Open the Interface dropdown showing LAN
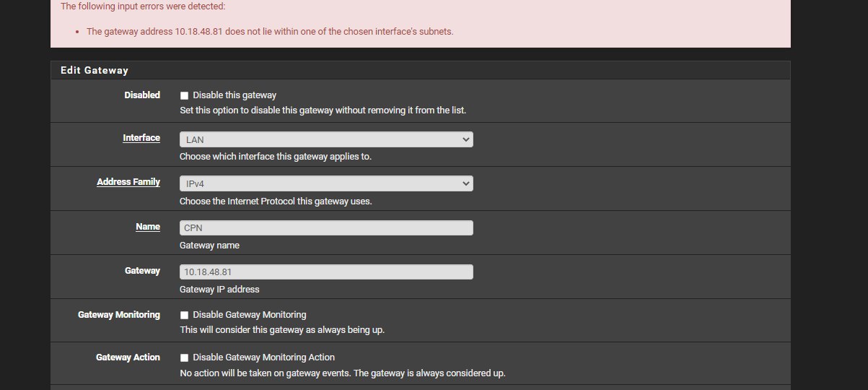Viewport: 868px width, 390px height. [326, 139]
